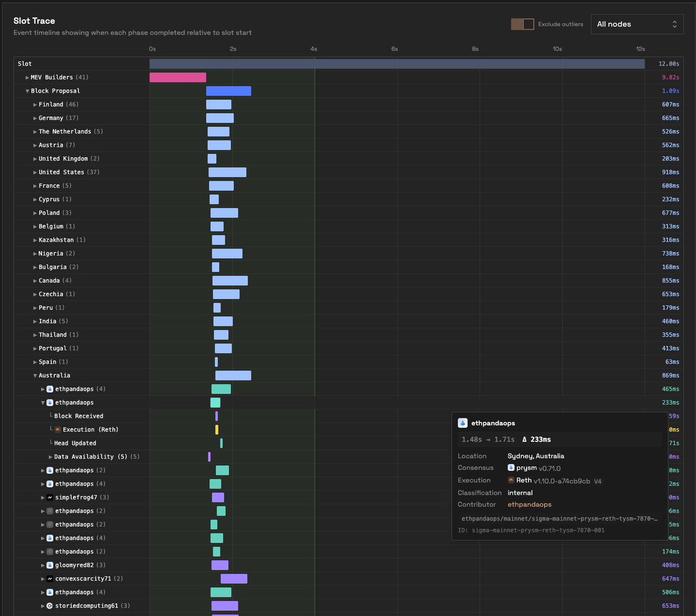Click the yellow Execution (Reth) timeline marker
The image size is (696, 616).
click(x=217, y=430)
